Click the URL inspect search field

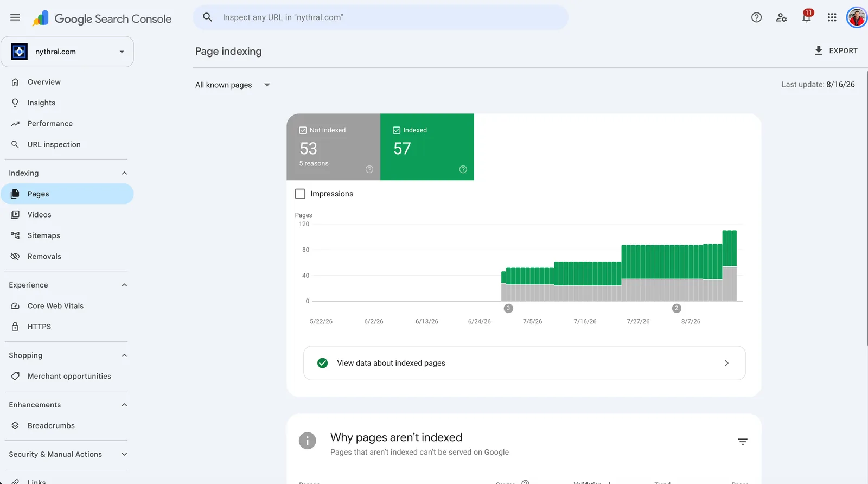tap(380, 17)
